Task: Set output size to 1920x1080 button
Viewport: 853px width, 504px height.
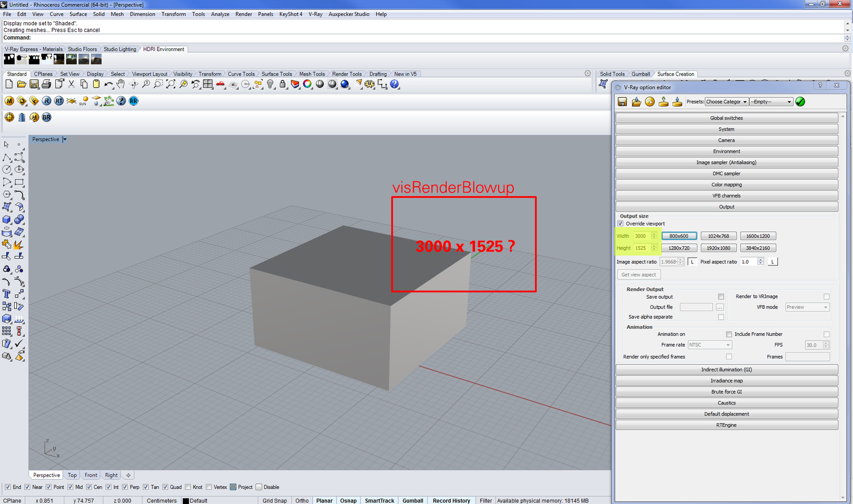Action: (719, 248)
